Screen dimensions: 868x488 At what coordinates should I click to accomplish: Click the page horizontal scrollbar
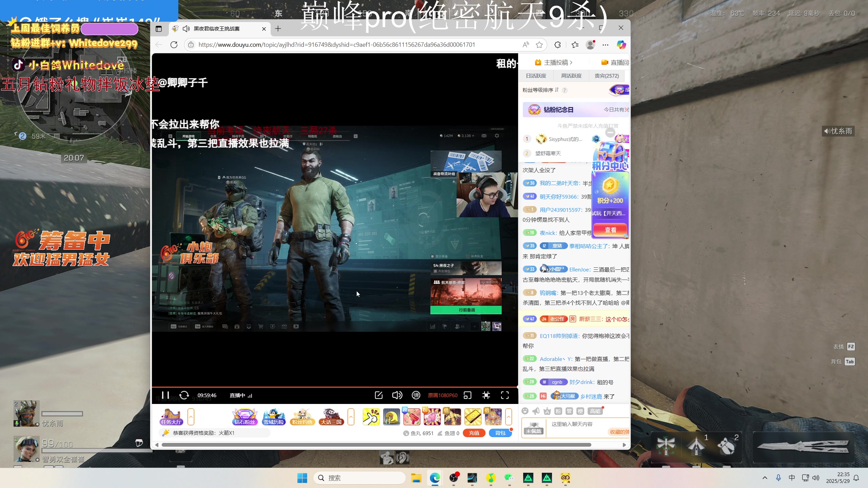(376, 445)
